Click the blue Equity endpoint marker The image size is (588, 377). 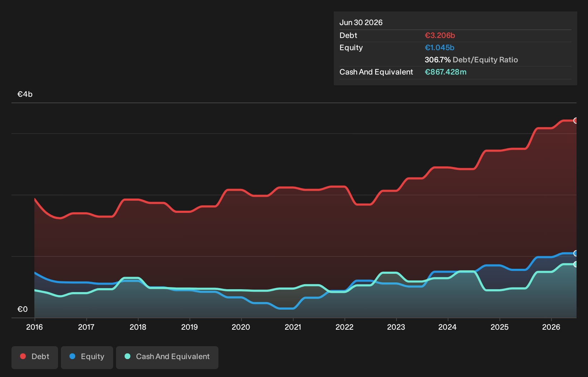[x=576, y=253]
